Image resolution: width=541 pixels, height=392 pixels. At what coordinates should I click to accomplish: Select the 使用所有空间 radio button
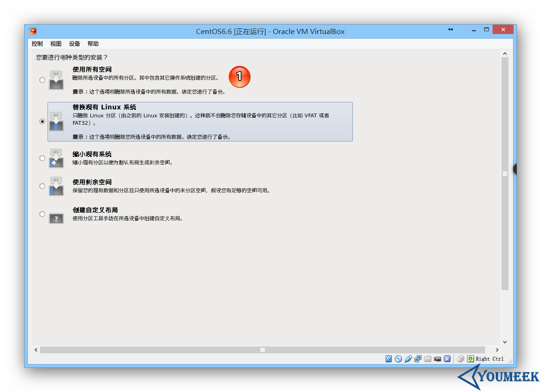(x=42, y=80)
